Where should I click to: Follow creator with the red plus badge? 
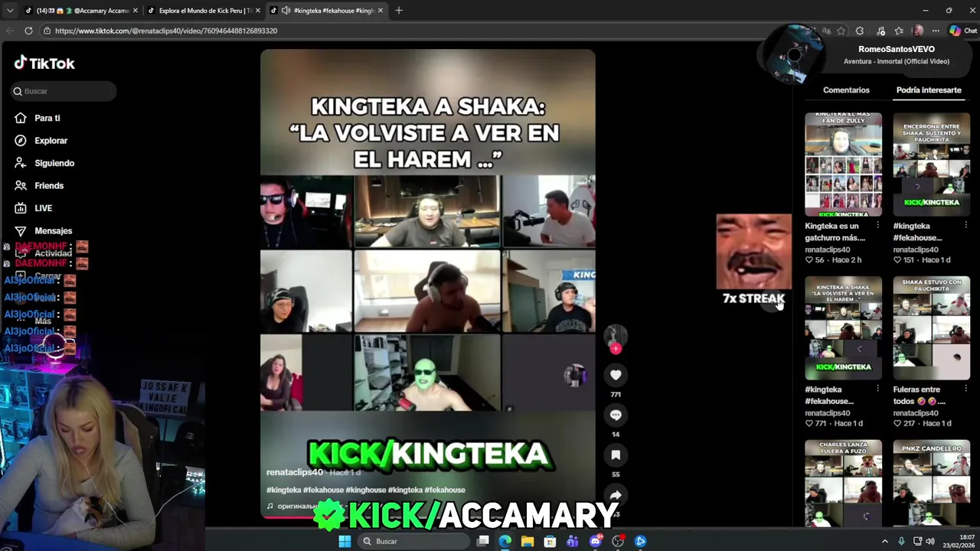(616, 348)
